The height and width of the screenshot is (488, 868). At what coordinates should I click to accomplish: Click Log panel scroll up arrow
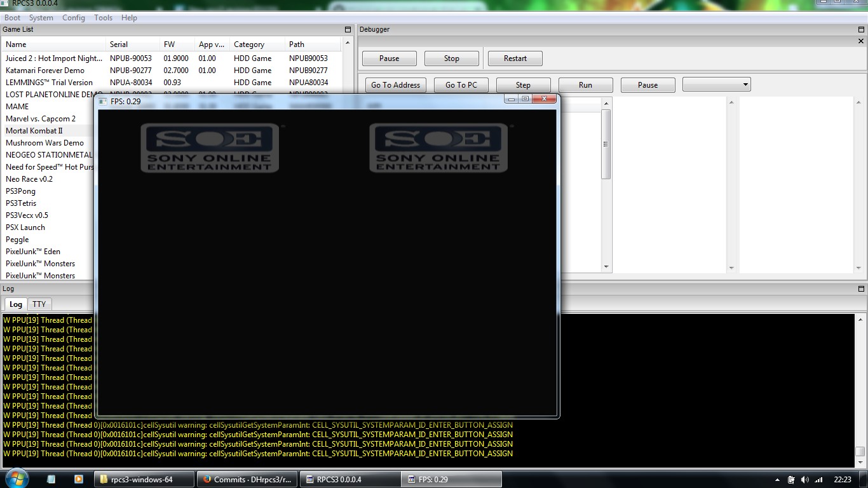(x=860, y=319)
